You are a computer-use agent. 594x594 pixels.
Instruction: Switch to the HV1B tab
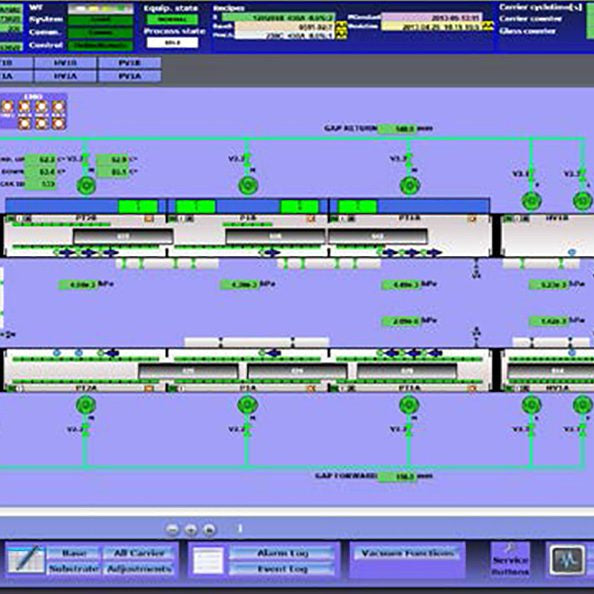tap(65, 63)
